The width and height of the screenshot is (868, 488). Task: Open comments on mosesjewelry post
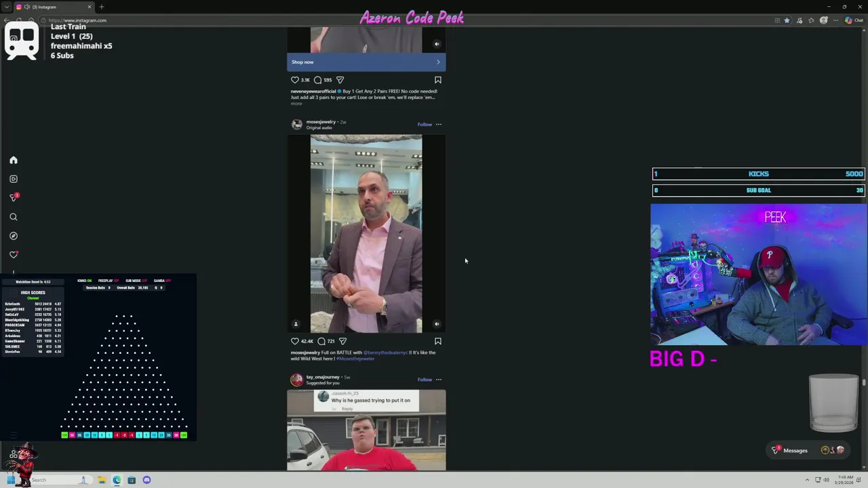[x=321, y=342]
